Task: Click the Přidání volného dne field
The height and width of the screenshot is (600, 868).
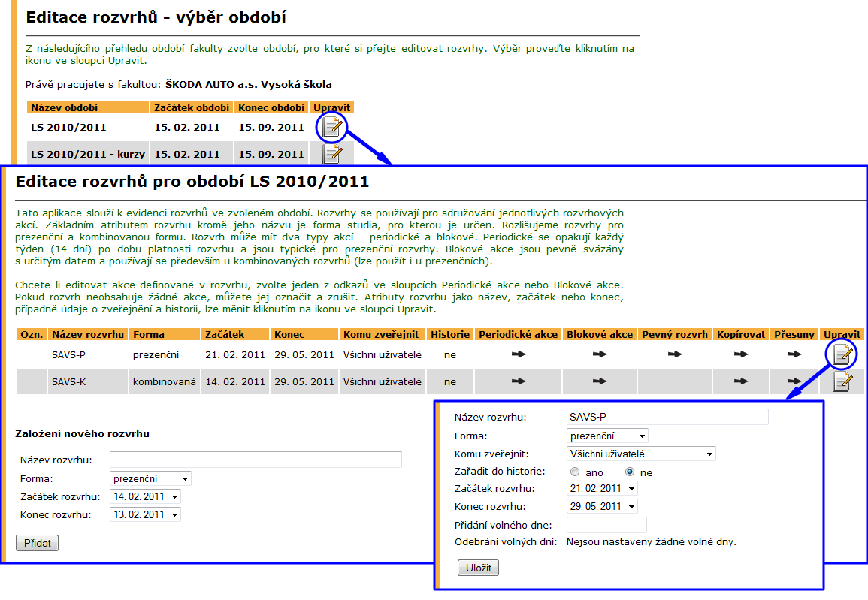Action: [x=606, y=525]
